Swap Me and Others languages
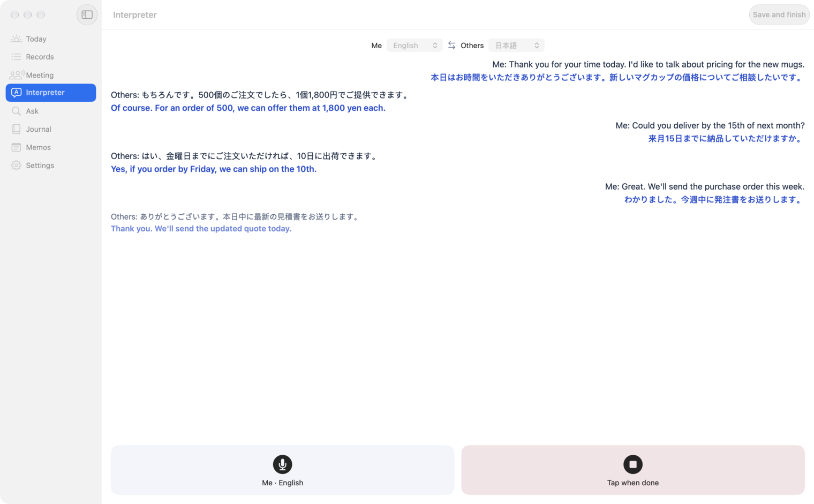Viewport: 814px width, 504px height. pyautogui.click(x=451, y=46)
